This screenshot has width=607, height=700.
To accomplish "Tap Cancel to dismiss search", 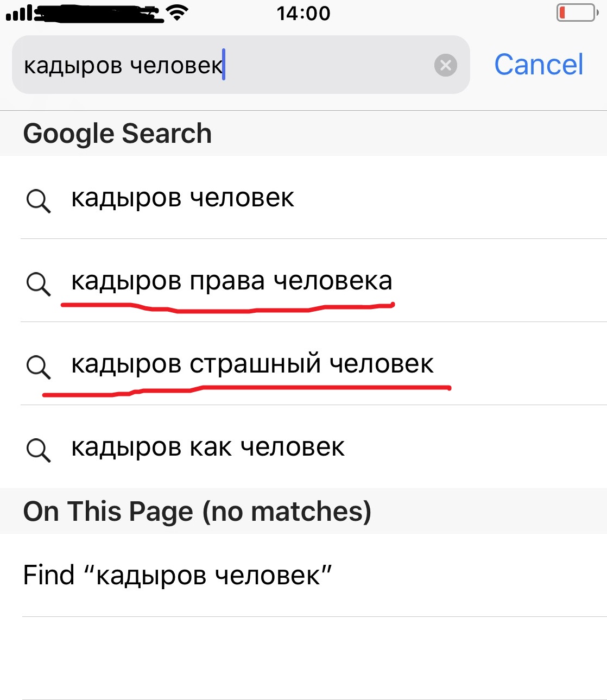I will tap(539, 65).
